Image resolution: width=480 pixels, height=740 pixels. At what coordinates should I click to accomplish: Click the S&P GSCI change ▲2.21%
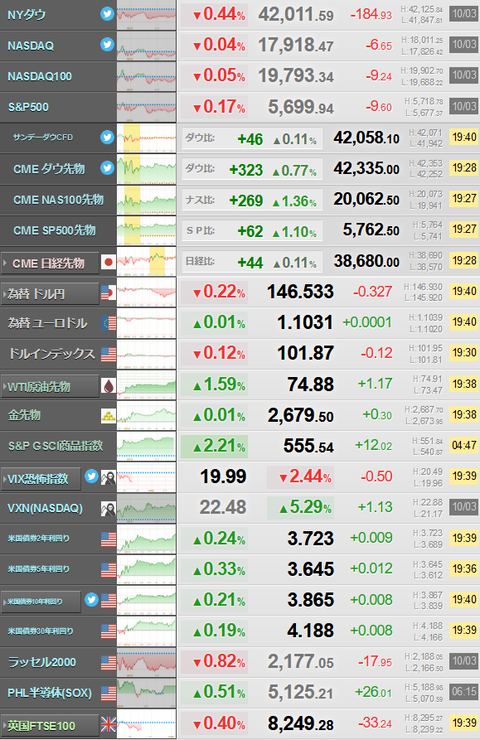[214, 446]
